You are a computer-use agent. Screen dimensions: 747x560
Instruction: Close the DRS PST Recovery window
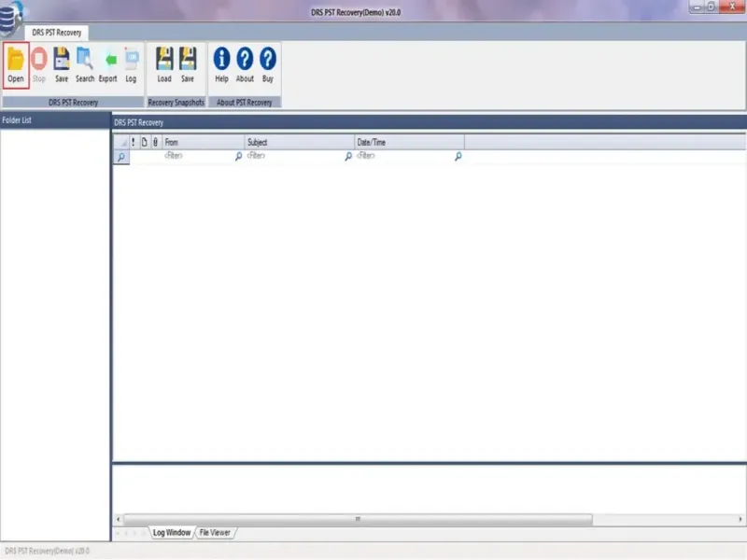click(x=732, y=7)
